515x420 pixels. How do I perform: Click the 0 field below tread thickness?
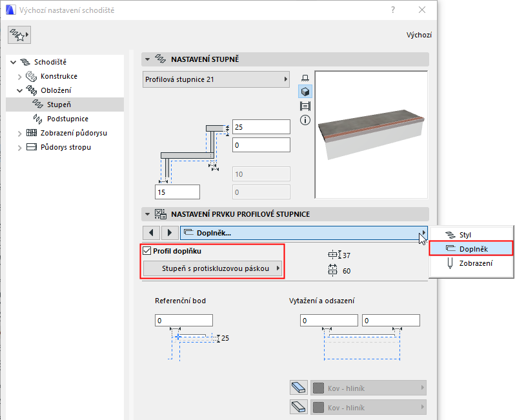(261, 145)
